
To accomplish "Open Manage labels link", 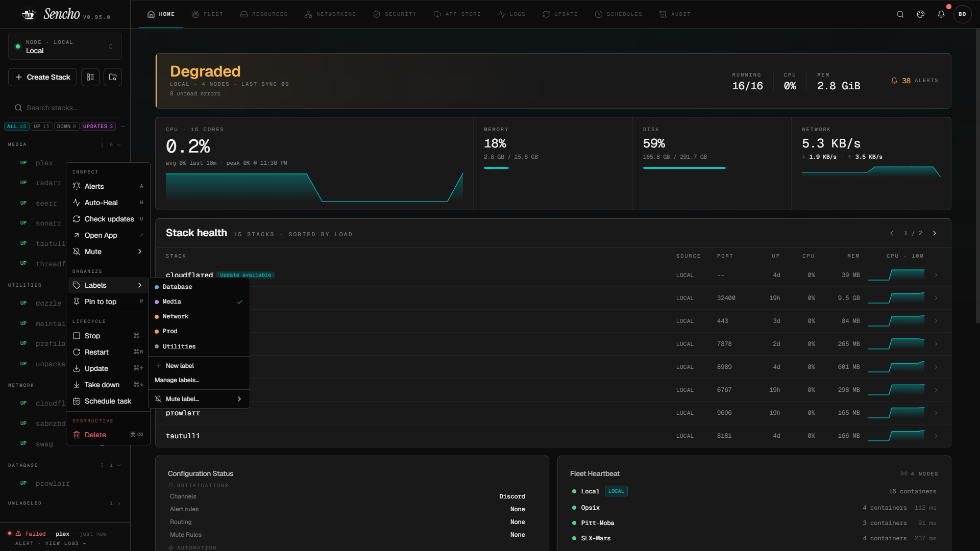I will coord(177,380).
